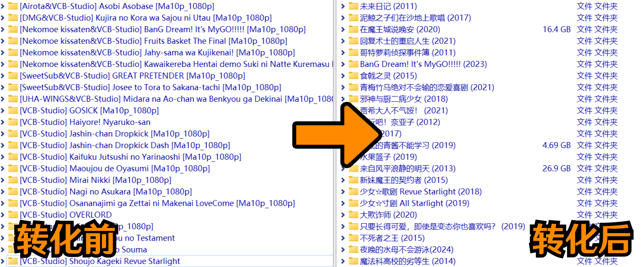Expand the 哥特萝莉侦探事件簿 (2011) chevron
This screenshot has width=644, height=267.
point(343,53)
